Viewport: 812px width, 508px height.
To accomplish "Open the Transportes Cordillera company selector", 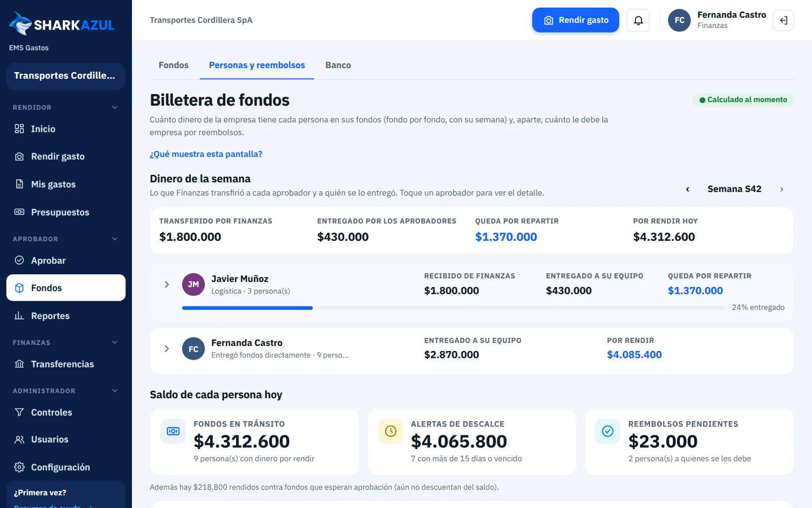I will [x=66, y=76].
